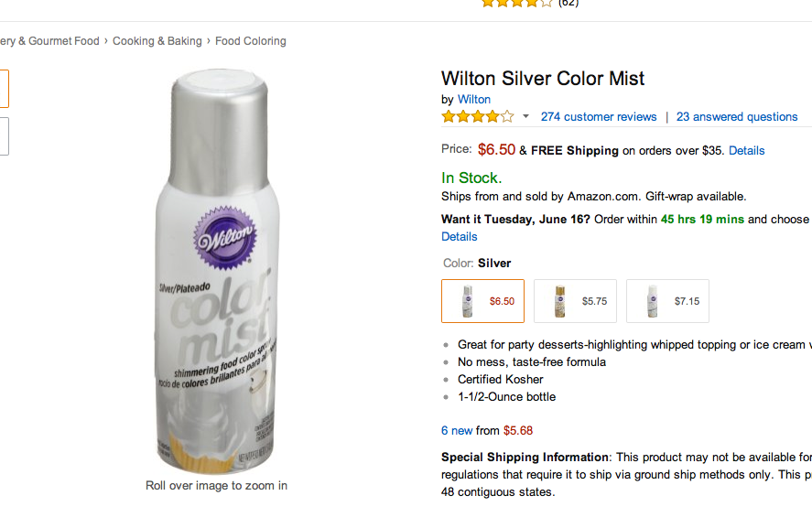The width and height of the screenshot is (812, 528).
Task: Click the FREE Shipping Details link
Action: click(746, 151)
